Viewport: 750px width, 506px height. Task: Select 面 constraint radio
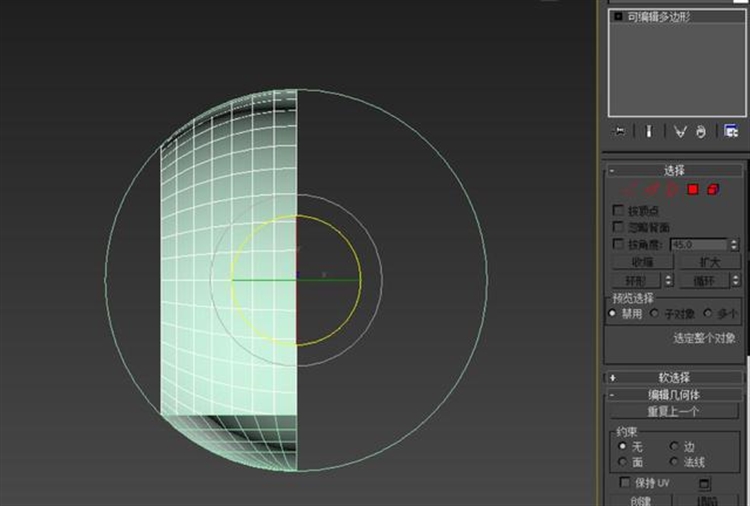coord(622,462)
